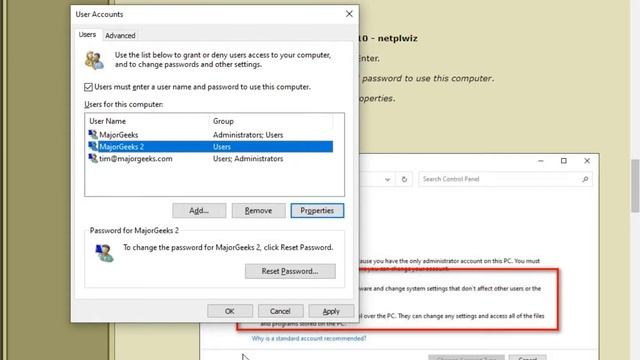Click the Remove button
The height and width of the screenshot is (360, 640).
[258, 211]
